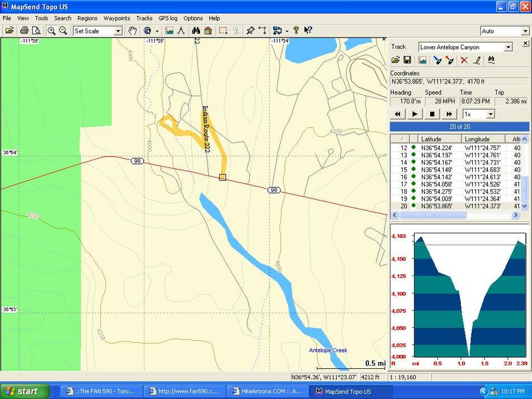This screenshot has height=399, width=532.
Task: Open the Regions menu
Action: (x=87, y=18)
